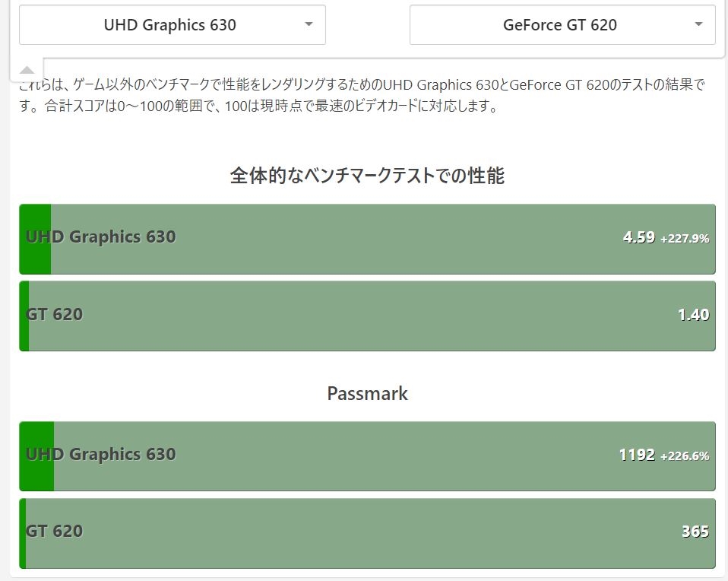
Task: Click the 365 Passmark score value
Action: [695, 532]
